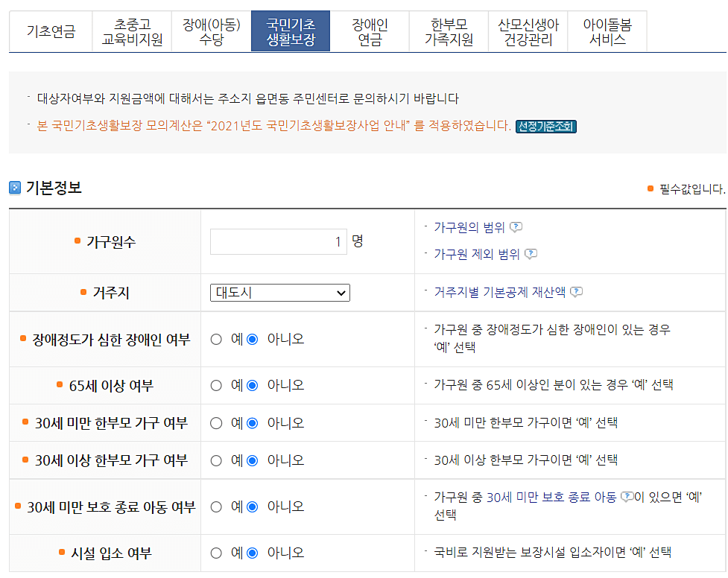Select 예 for 65세 이상 여부
The height and width of the screenshot is (578, 728).
(x=217, y=385)
